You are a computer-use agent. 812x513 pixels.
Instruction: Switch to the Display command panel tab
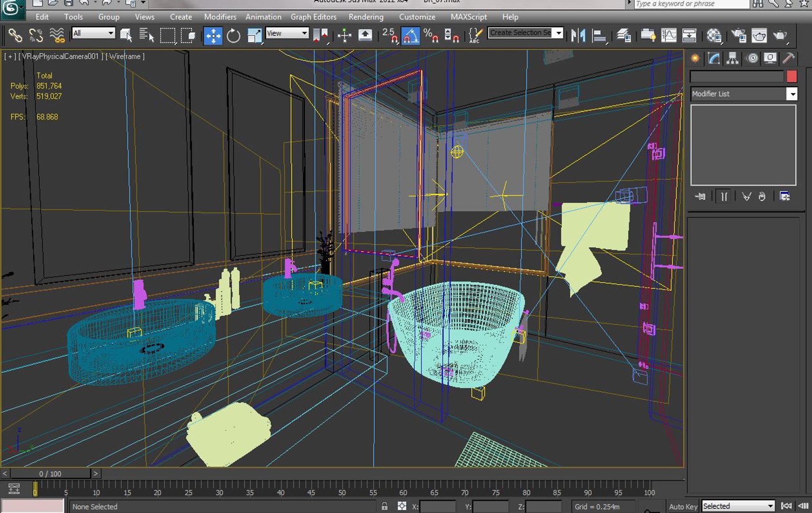tap(770, 58)
